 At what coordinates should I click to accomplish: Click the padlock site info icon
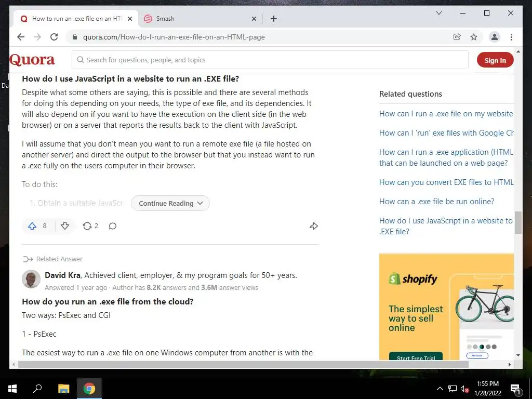(x=75, y=37)
